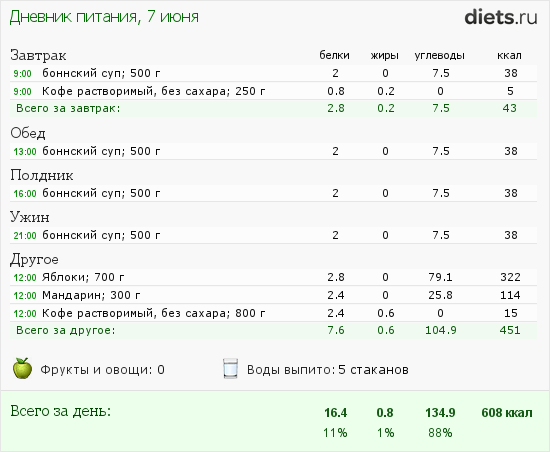
Task: Click the 13:00 боннский суп lunch entry
Action: click(x=273, y=151)
